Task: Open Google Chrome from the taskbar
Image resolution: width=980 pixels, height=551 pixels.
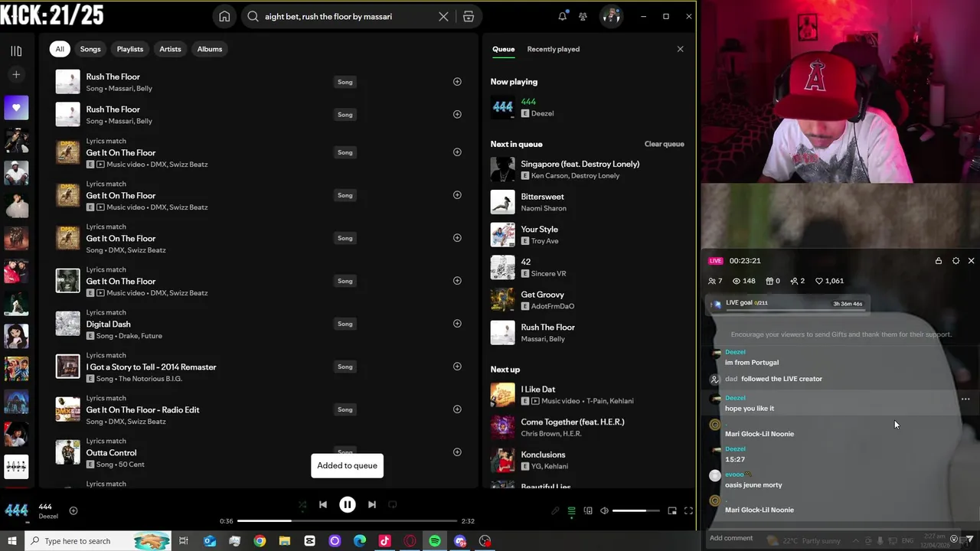Action: click(260, 541)
